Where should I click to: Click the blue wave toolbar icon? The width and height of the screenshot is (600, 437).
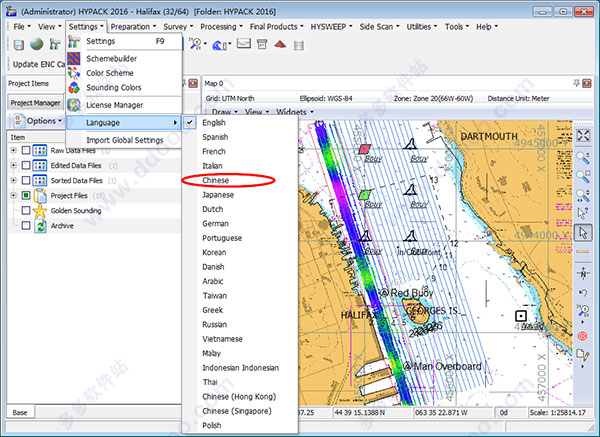point(219,45)
